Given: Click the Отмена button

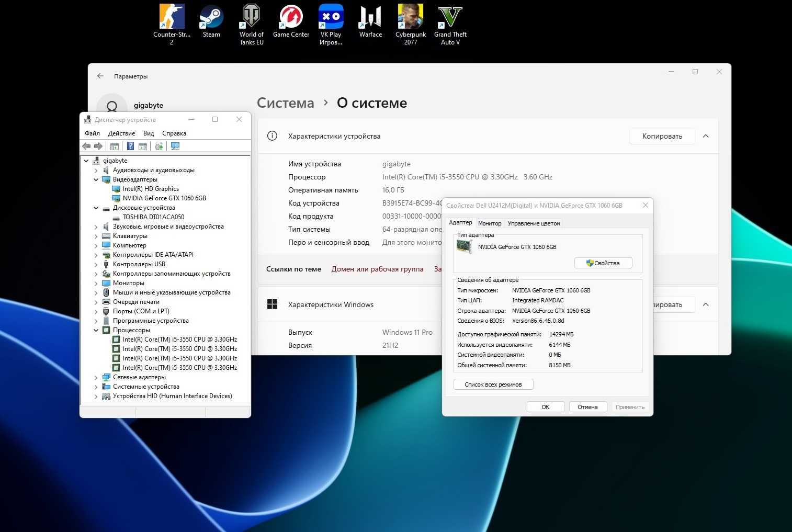Looking at the screenshot, I should coord(587,407).
